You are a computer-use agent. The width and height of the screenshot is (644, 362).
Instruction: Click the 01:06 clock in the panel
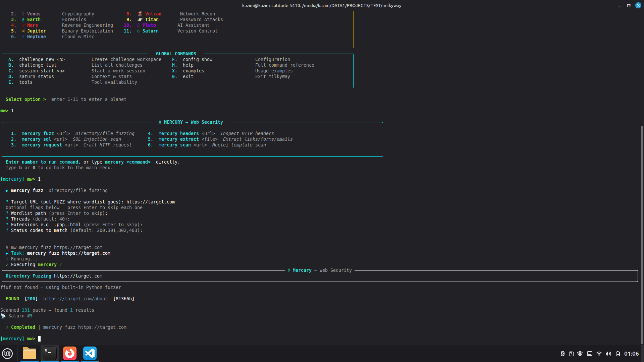(631, 354)
